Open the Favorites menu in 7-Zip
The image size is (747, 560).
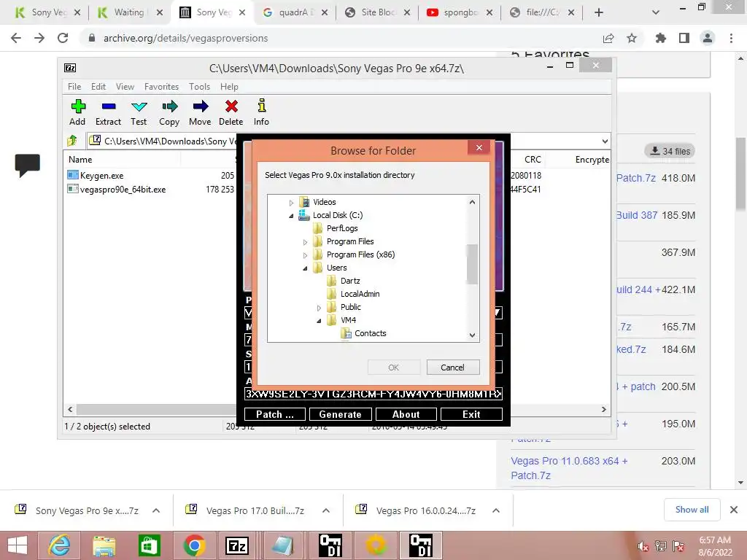coord(161,87)
